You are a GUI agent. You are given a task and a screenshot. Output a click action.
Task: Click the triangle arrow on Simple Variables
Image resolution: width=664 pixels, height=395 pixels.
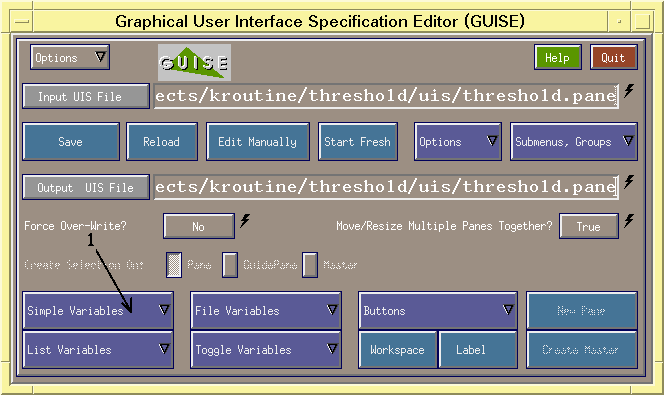coord(164,310)
